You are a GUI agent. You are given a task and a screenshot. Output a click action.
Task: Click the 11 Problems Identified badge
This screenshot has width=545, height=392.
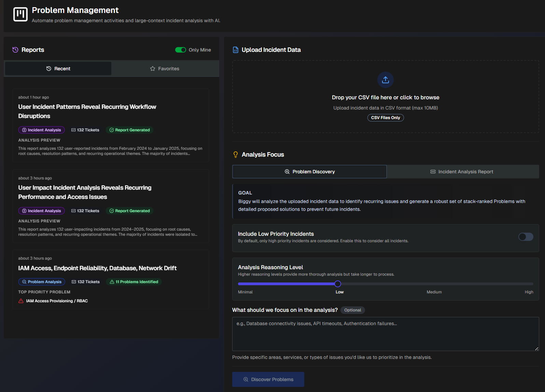click(x=134, y=282)
